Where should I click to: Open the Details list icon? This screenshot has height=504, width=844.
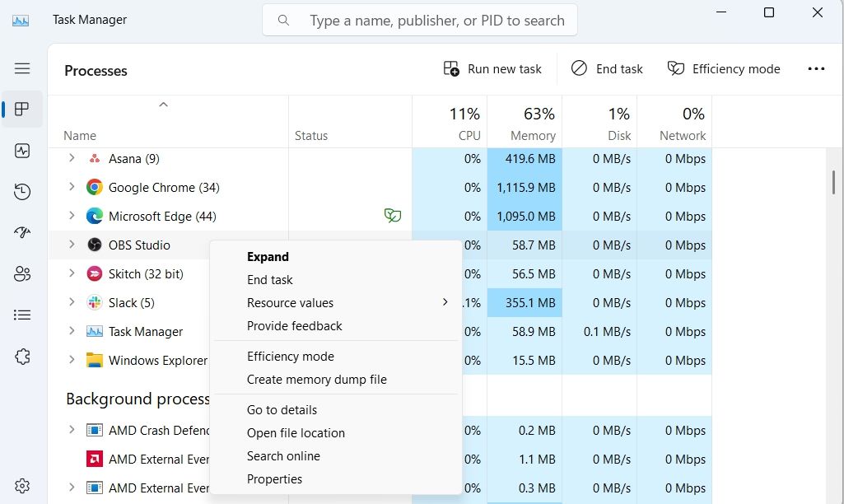click(x=22, y=315)
